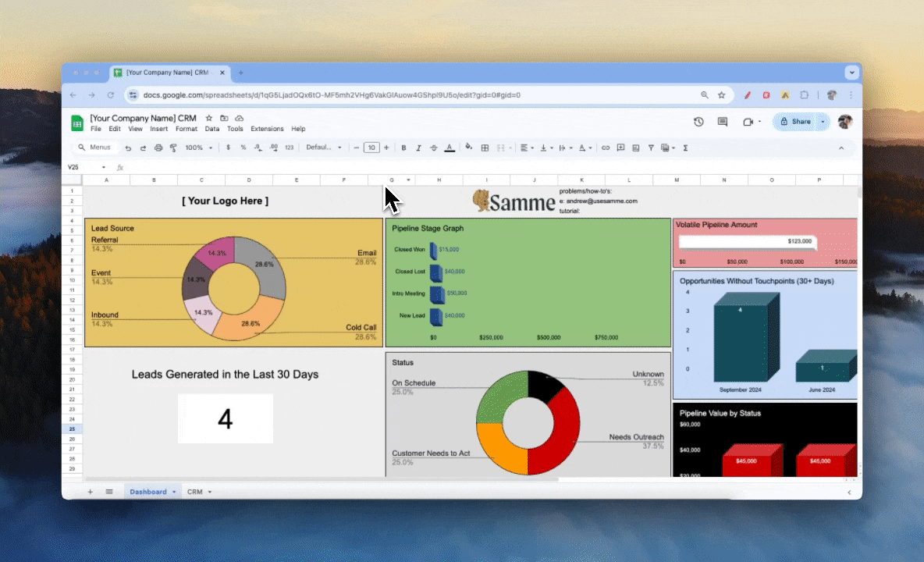Open Dashboard sheet tab menu arrow
This screenshot has height=562, width=924.
(174, 492)
